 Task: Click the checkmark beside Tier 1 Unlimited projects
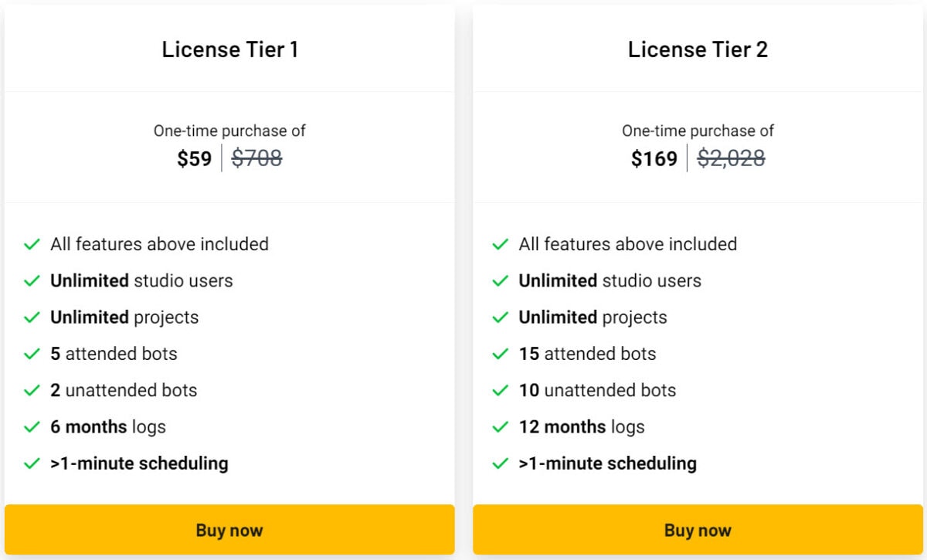click(31, 317)
